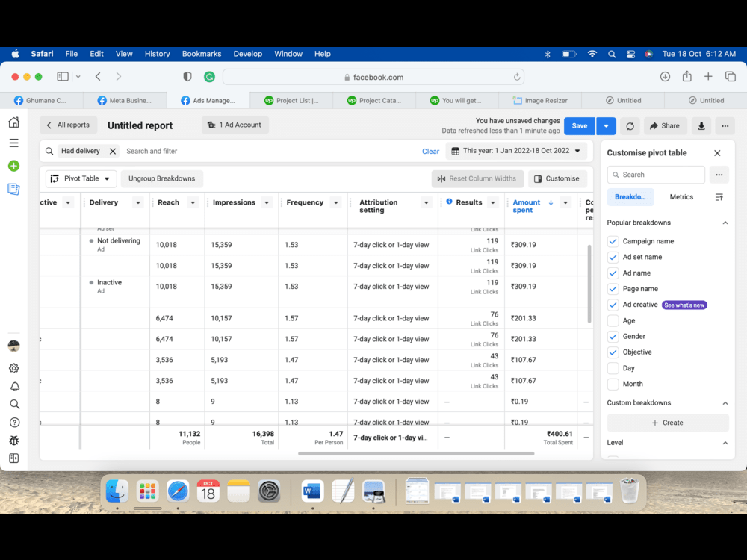Screen dimensions: 747x560
Task: Click the sort order icon beside Metrics
Action: [x=719, y=197]
